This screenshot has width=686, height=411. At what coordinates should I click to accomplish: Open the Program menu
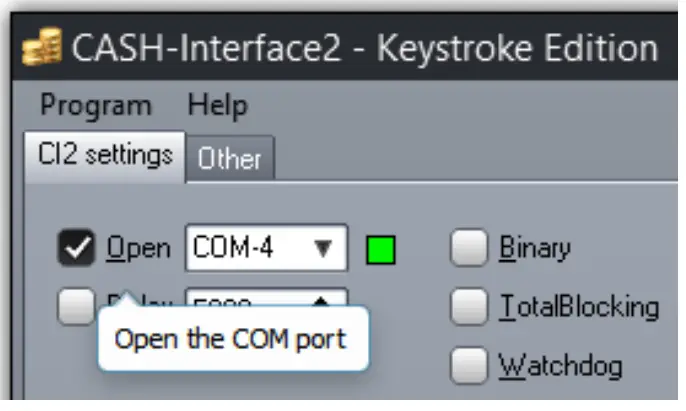click(x=96, y=105)
